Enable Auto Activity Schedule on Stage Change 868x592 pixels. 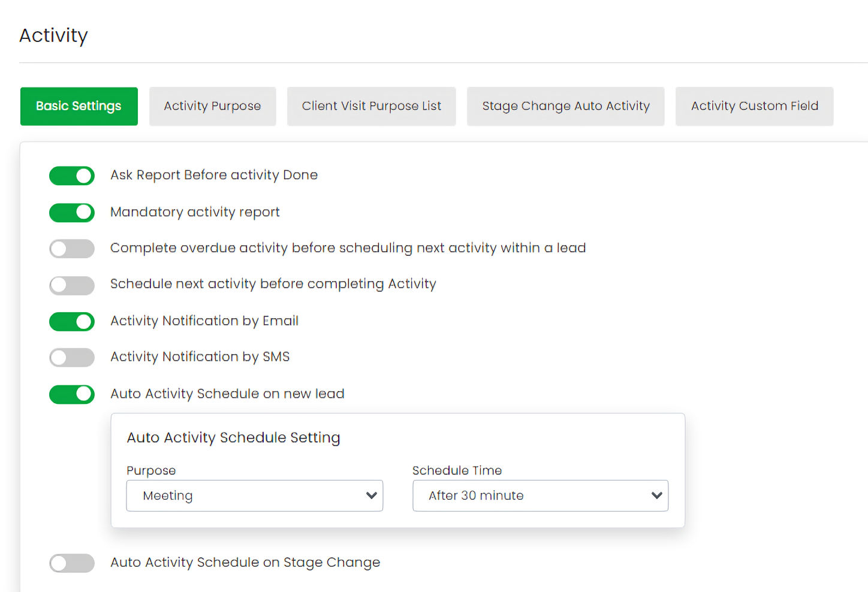[72, 563]
